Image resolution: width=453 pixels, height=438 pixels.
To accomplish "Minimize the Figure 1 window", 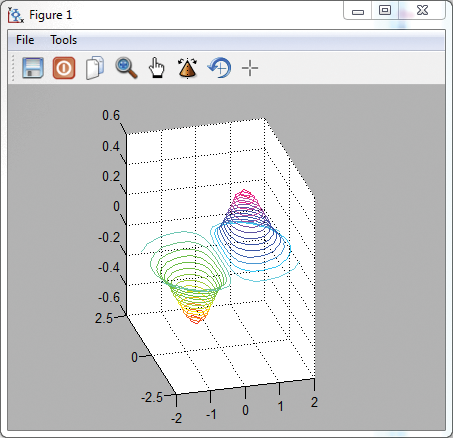I will pos(358,12).
